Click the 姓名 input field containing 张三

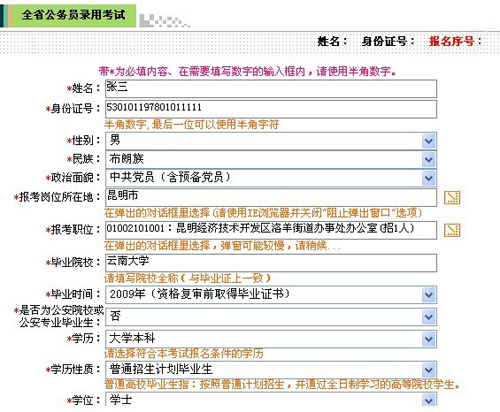(271, 88)
